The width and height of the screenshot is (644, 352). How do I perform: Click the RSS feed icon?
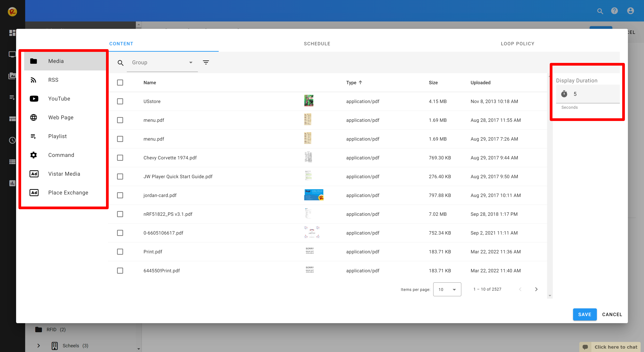(34, 80)
